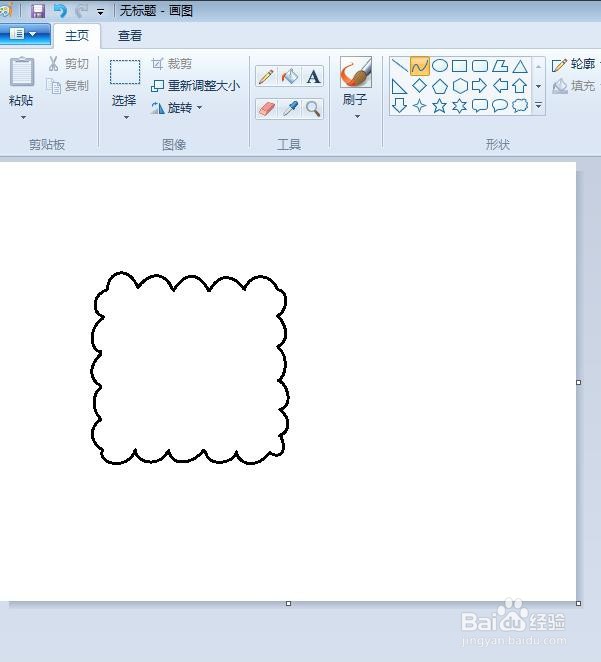Click the Redo arrow icon
Image resolution: width=601 pixels, height=662 pixels.
pos(81,11)
